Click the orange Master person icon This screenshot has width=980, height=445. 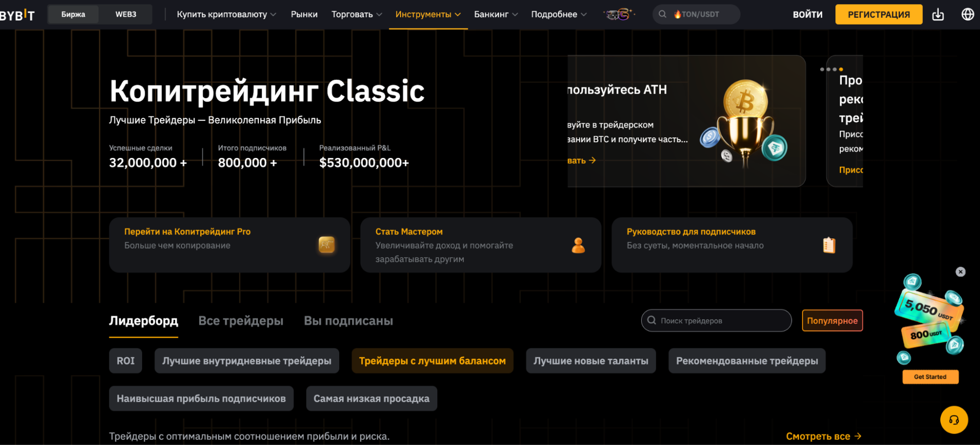[578, 245]
